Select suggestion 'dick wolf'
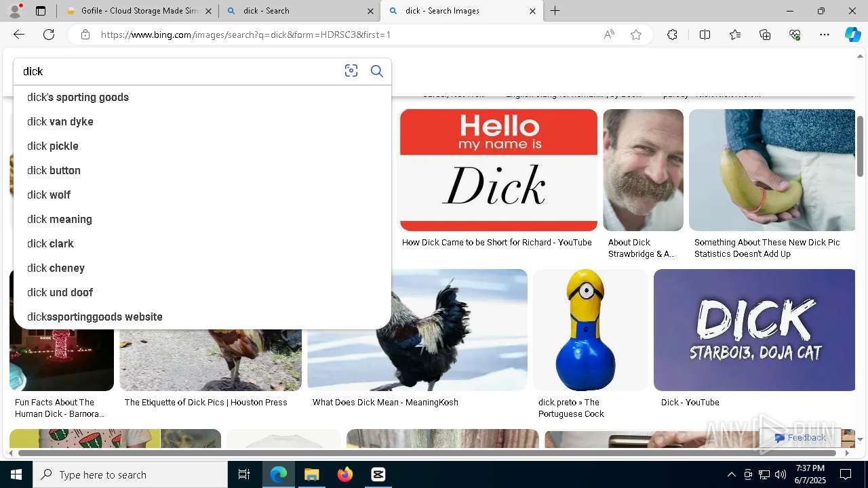 pos(202,195)
